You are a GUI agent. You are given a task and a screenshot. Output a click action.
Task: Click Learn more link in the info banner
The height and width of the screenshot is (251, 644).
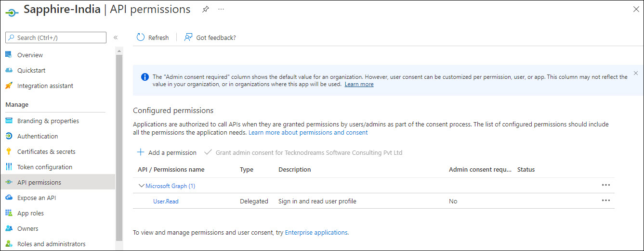359,84
